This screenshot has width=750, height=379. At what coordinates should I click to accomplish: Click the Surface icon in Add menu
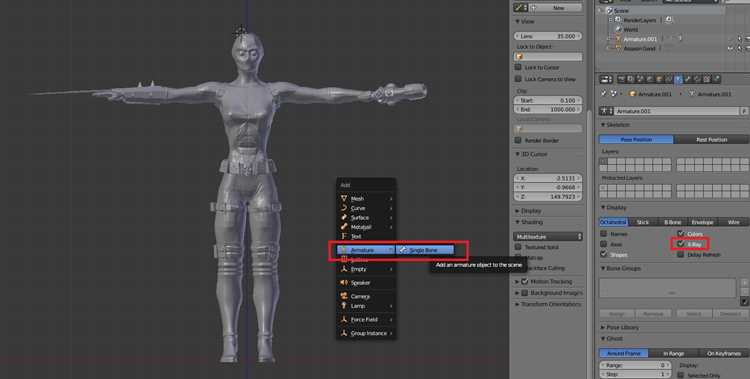(344, 217)
